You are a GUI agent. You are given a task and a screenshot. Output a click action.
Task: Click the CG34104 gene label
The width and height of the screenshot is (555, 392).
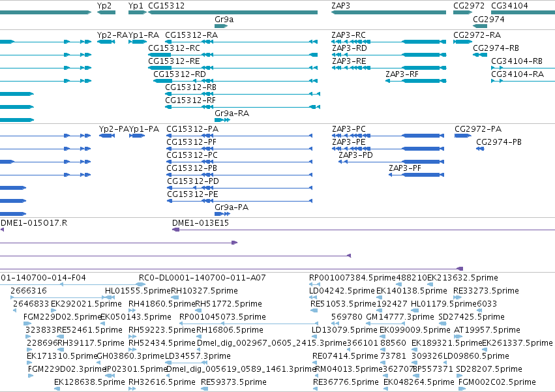(509, 6)
